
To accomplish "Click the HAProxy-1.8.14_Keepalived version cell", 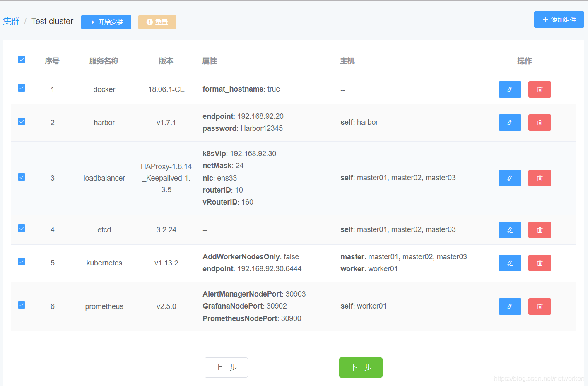I will (x=166, y=178).
